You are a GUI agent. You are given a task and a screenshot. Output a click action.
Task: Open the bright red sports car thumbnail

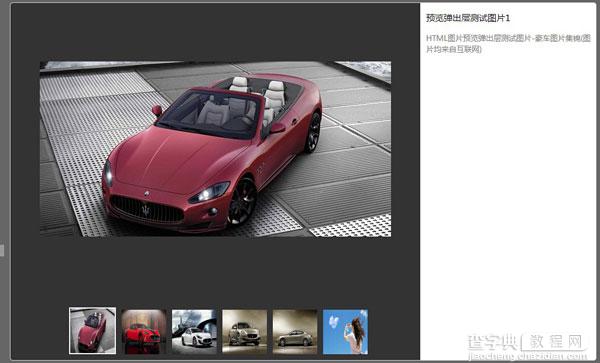[x=143, y=332]
